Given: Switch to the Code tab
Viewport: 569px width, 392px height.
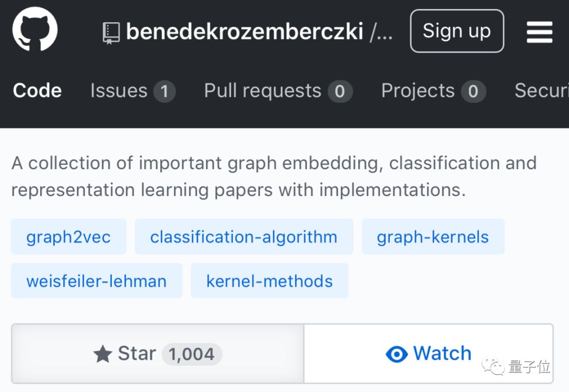Looking at the screenshot, I should tap(37, 91).
